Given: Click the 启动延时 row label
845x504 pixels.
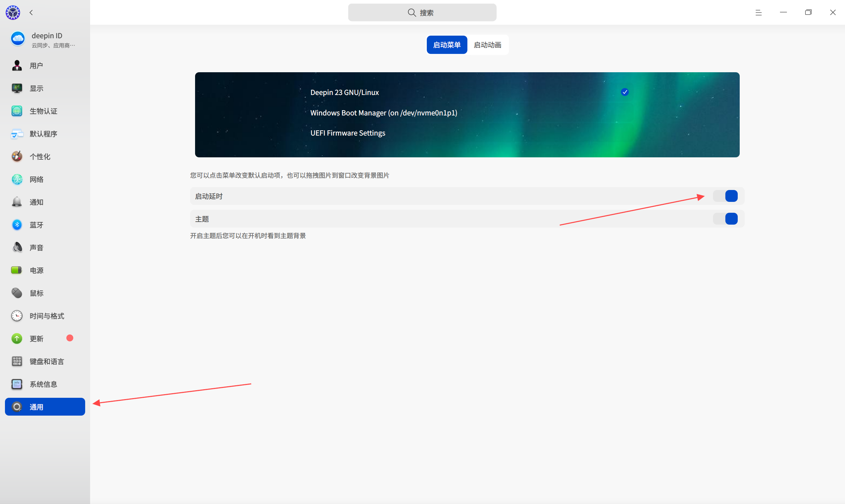Looking at the screenshot, I should click(209, 196).
